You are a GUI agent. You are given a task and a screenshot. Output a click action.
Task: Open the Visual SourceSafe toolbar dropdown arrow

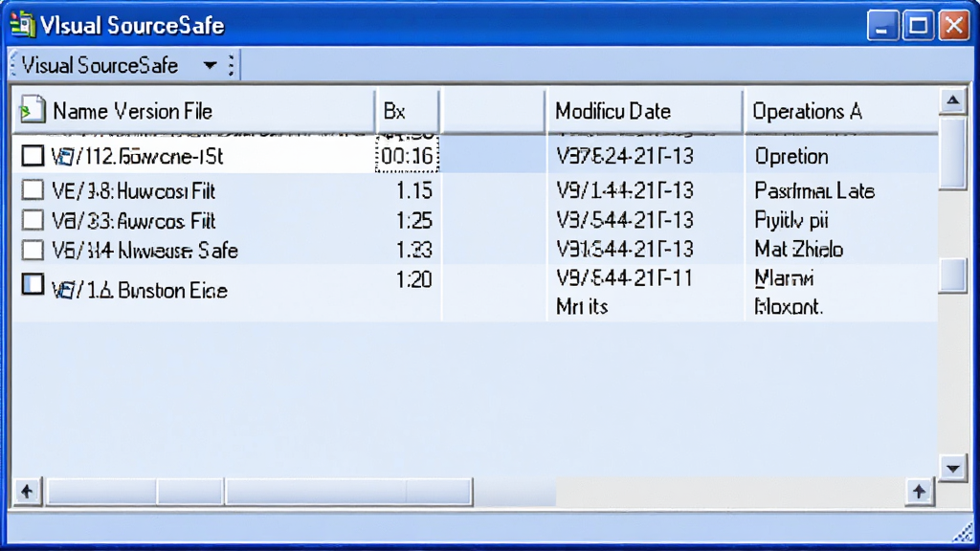coord(210,65)
